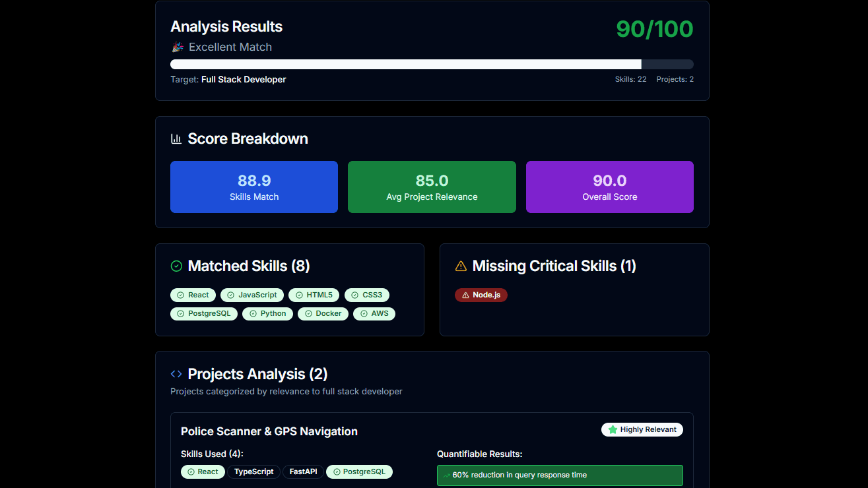868x488 pixels.
Task: Click the 90/100 score in Analysis Results
Action: pyautogui.click(x=654, y=29)
